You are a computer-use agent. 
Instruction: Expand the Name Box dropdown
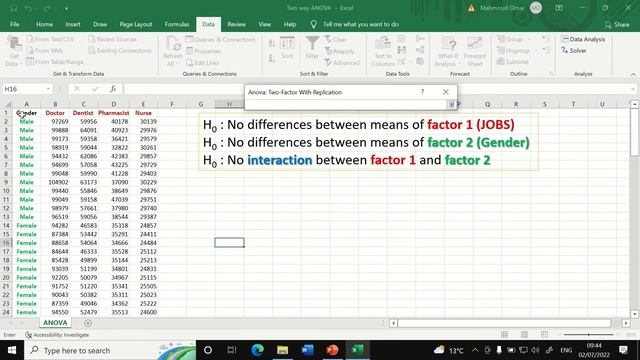point(48,89)
